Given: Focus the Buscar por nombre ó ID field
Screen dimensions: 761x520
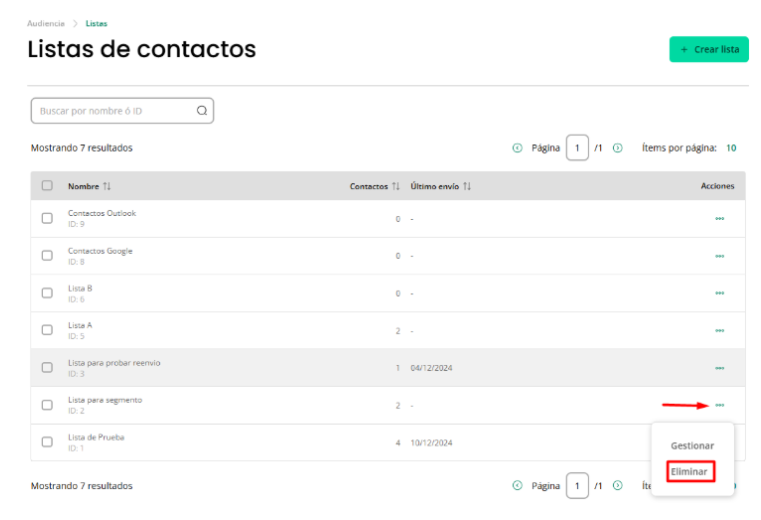Looking at the screenshot, I should click(x=122, y=111).
